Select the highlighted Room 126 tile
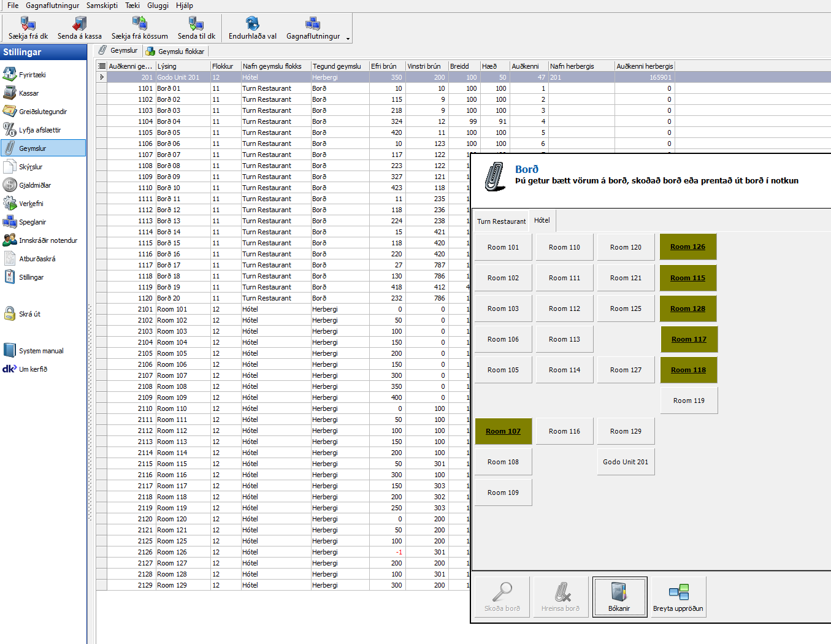Viewport: 831px width, 644px height. tap(687, 247)
